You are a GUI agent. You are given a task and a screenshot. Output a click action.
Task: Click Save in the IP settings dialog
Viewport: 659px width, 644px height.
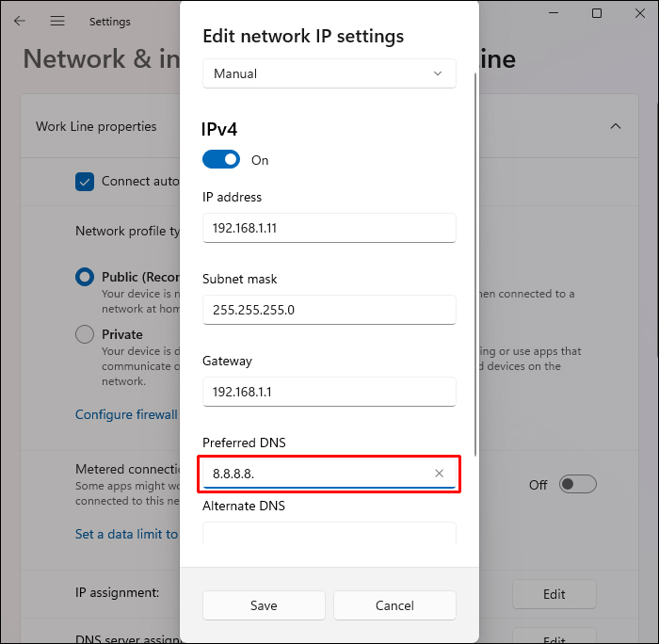(264, 605)
